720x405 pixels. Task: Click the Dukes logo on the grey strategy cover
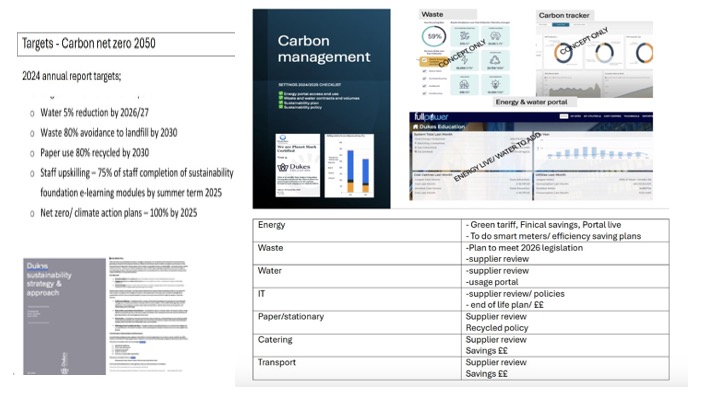64,363
